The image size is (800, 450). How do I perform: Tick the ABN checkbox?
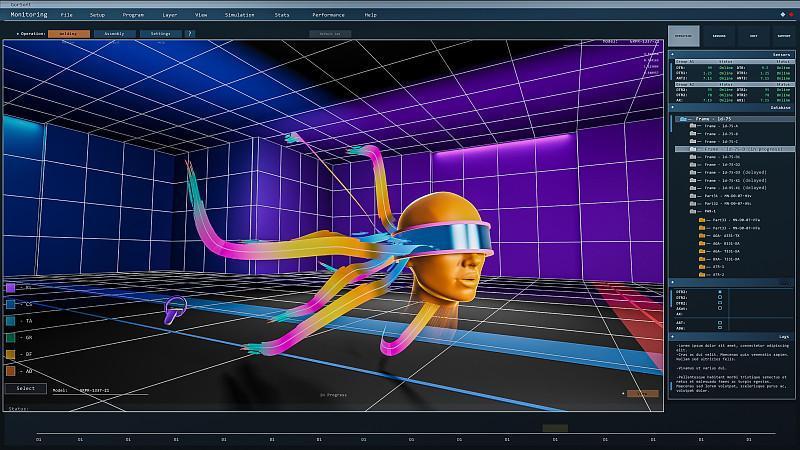(x=720, y=328)
